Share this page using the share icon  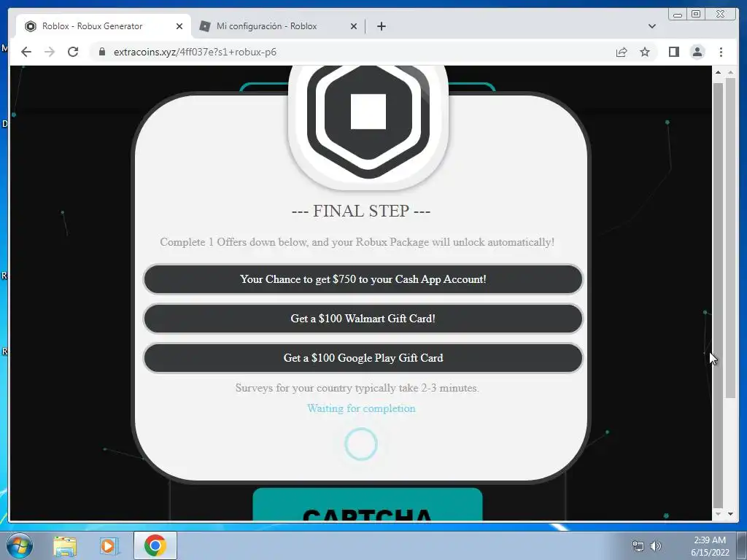622,52
